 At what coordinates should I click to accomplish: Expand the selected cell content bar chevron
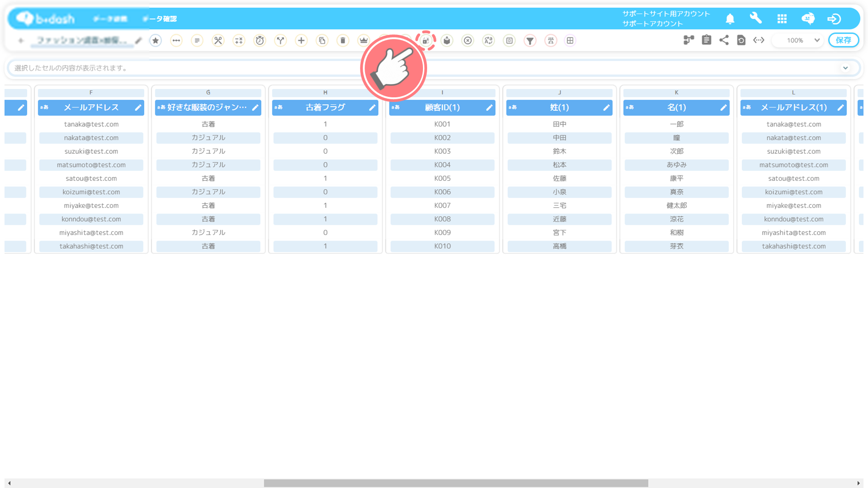[845, 68]
